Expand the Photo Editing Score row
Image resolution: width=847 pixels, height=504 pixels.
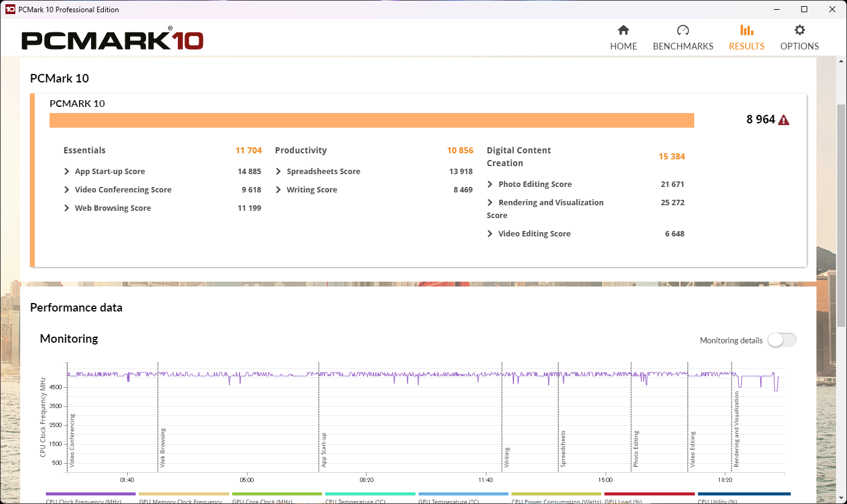pyautogui.click(x=490, y=184)
